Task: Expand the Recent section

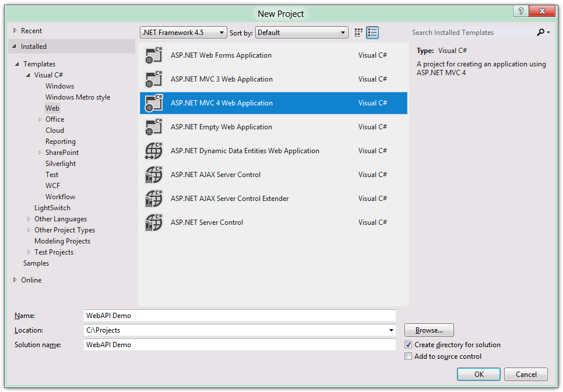Action: tap(15, 31)
